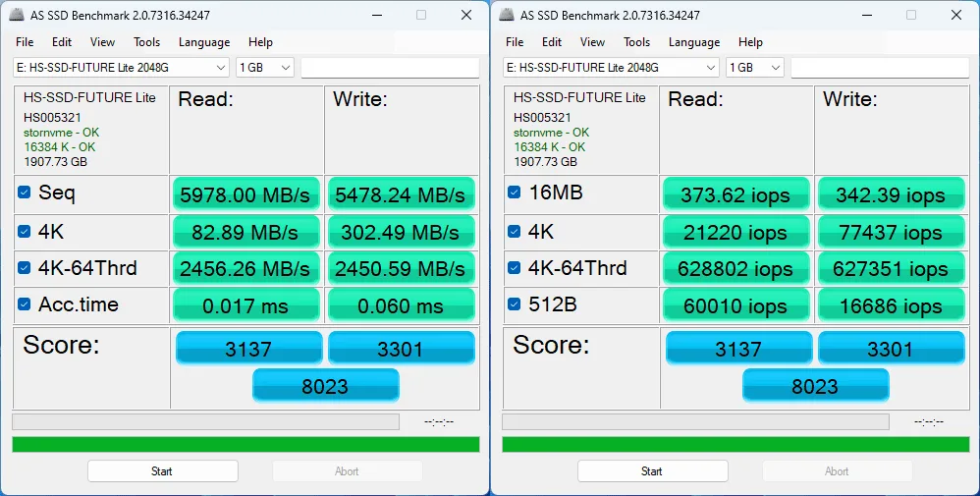This screenshot has height=496, width=980.
Task: Open Help menu in right window
Action: point(750,42)
